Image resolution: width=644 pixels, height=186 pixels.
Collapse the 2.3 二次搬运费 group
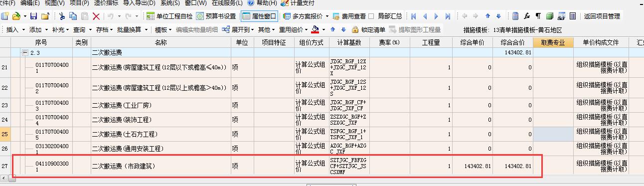coord(25,52)
